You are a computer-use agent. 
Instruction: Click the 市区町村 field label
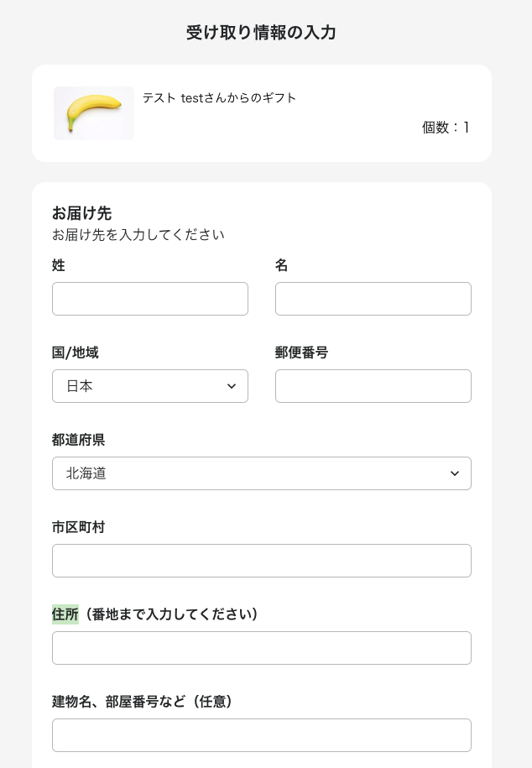[x=78, y=527]
